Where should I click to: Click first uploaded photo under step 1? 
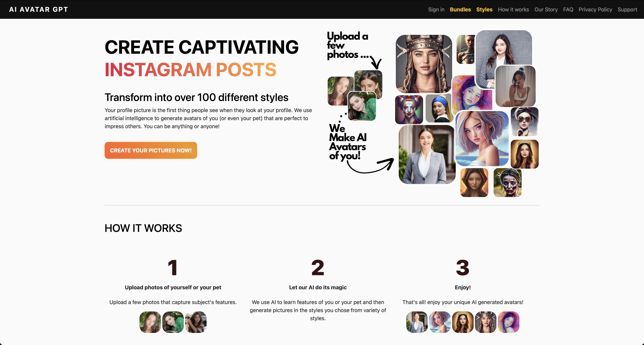coord(150,322)
